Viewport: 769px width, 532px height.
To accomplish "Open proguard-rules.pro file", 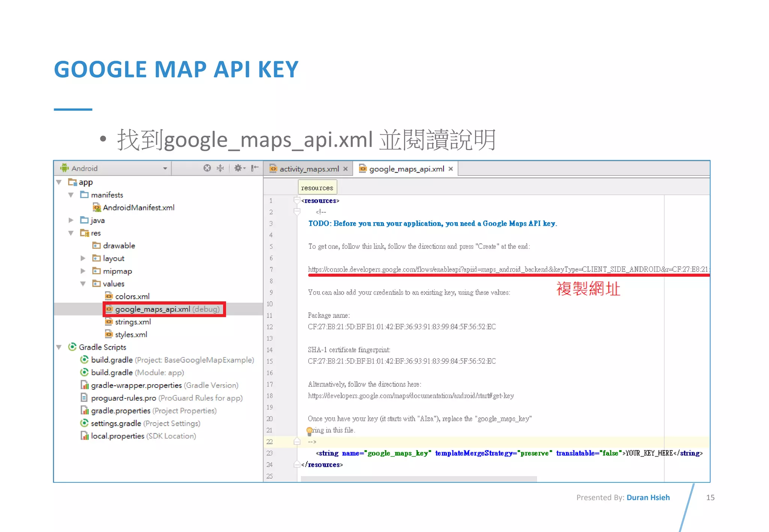I will coord(167,398).
